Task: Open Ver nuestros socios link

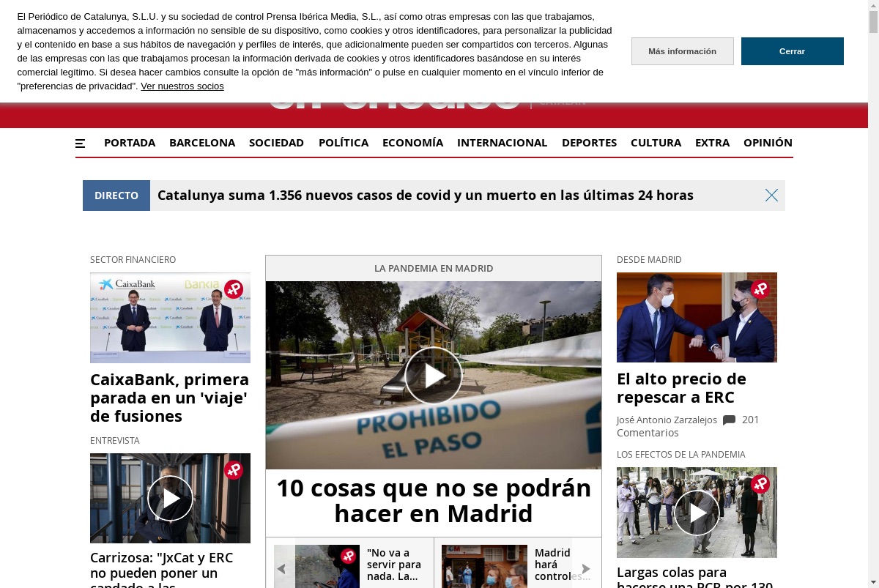Action: tap(182, 86)
